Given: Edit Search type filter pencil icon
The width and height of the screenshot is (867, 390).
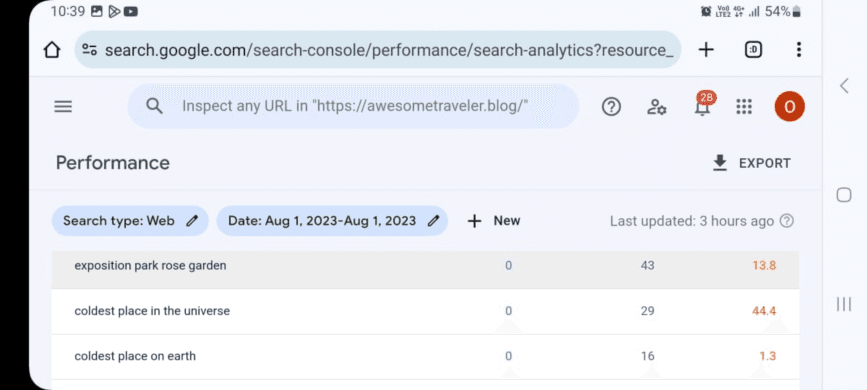Looking at the screenshot, I should click(192, 221).
